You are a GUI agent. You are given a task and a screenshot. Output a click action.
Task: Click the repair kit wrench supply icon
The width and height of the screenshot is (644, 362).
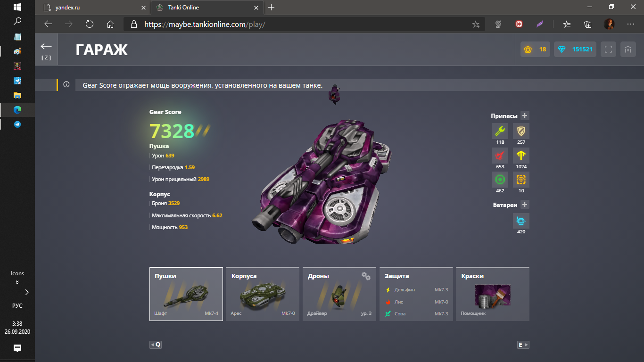coord(500,131)
